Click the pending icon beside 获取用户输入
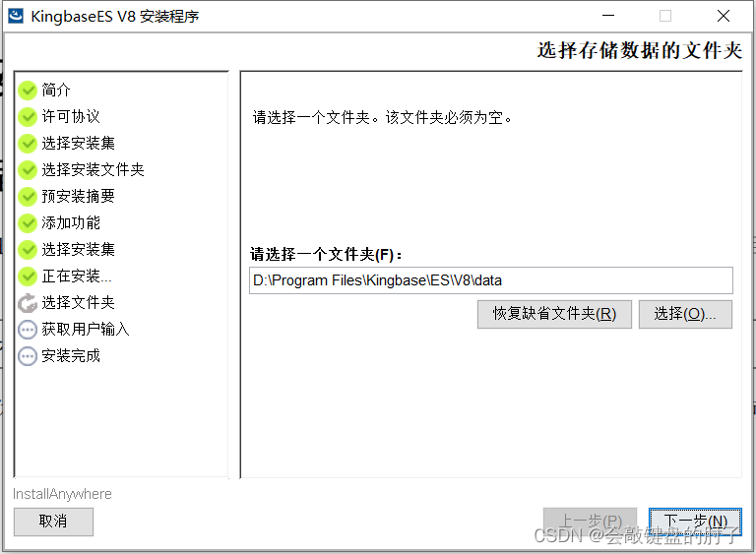Screen dimensions: 756x554 28,330
